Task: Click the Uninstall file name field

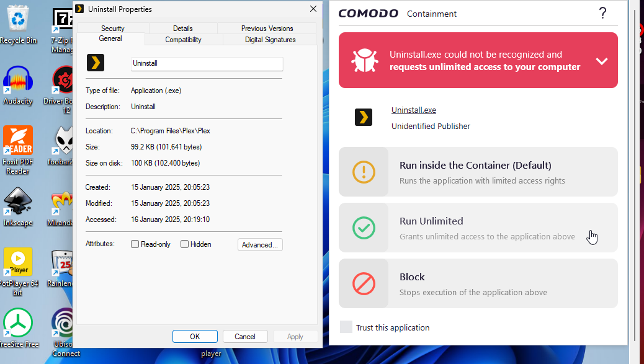Action: (x=207, y=63)
